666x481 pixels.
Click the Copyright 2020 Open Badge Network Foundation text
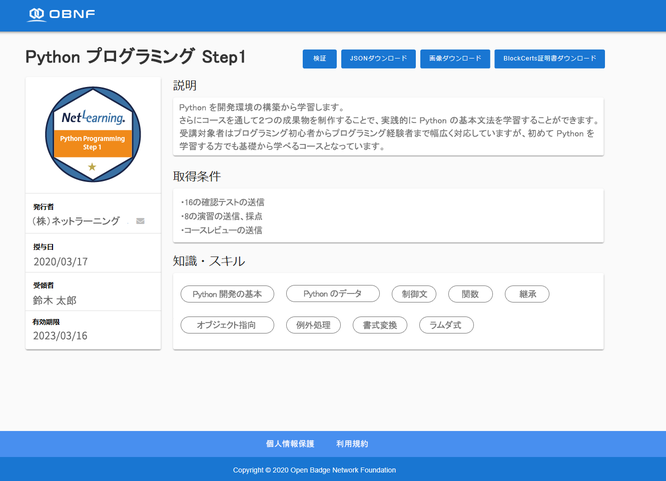314,470
